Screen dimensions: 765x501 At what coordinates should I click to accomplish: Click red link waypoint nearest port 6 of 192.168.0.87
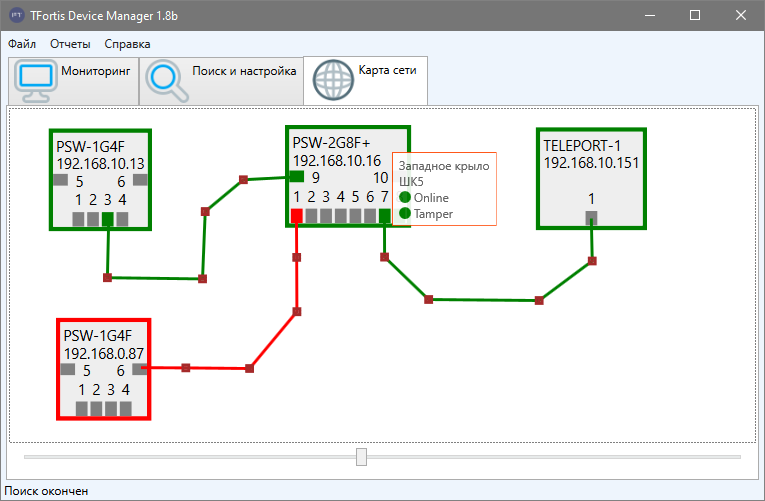[185, 368]
